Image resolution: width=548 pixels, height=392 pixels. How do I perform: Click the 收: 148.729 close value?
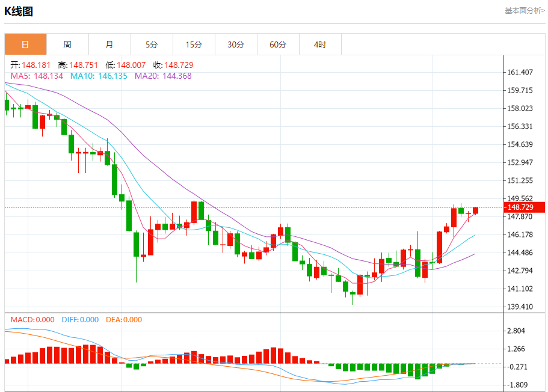click(173, 65)
